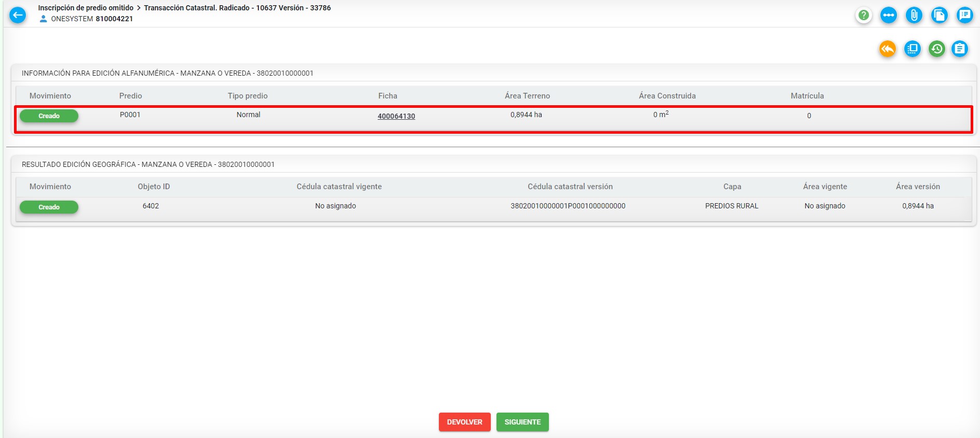Click No asignado under Cédula catastral vigente
The image size is (980, 438).
[x=336, y=206]
